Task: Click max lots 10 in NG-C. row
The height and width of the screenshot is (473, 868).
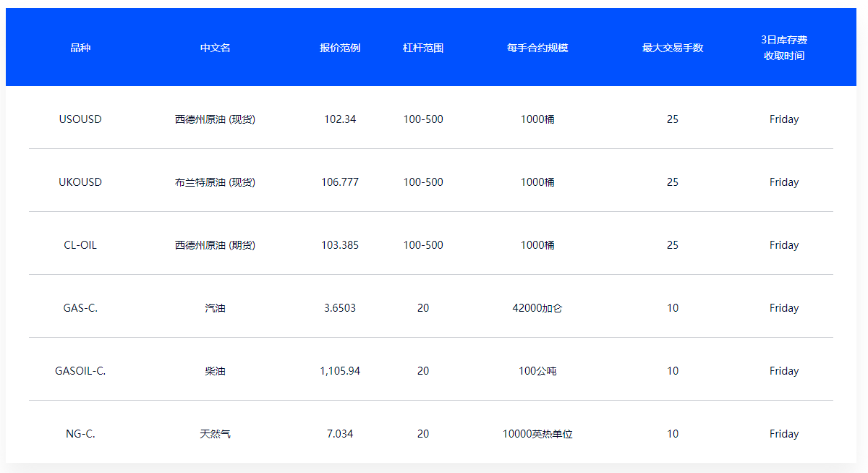Action: (673, 434)
